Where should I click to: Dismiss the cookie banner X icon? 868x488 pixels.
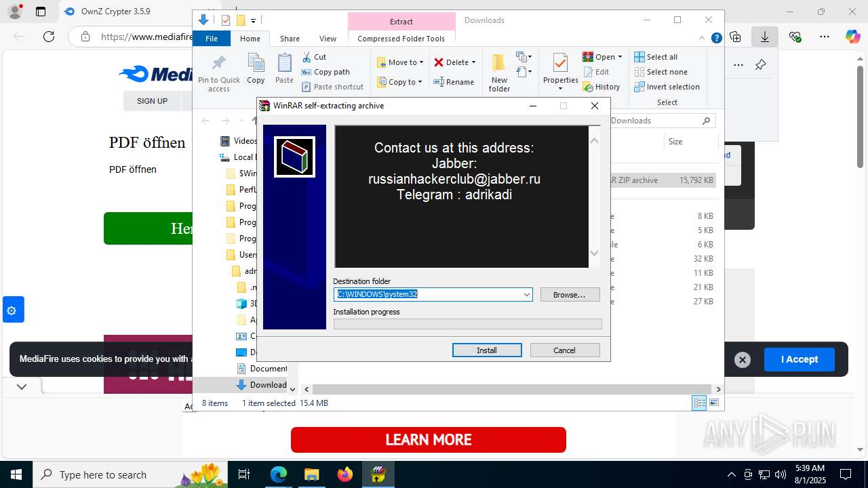[x=743, y=360]
